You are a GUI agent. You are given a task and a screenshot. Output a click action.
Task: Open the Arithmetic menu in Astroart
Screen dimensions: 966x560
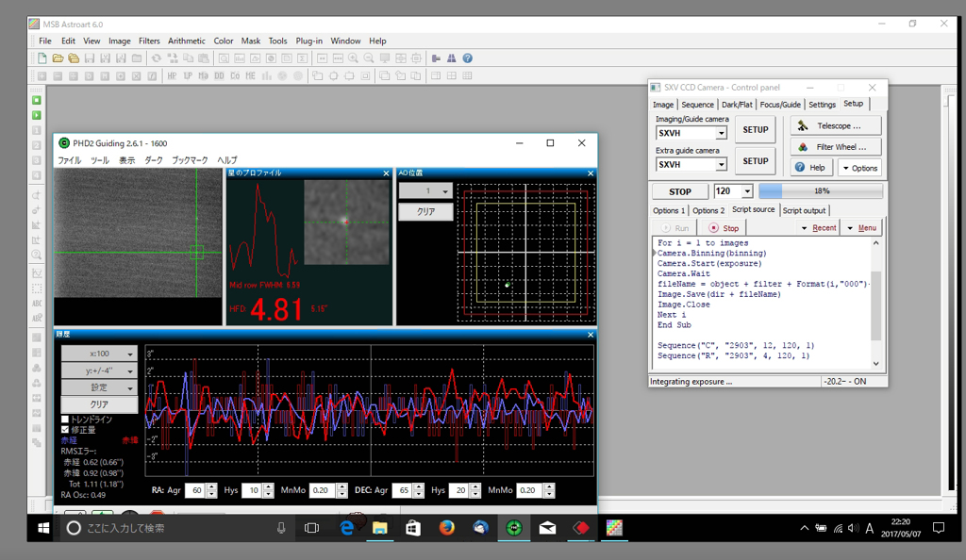tap(187, 41)
